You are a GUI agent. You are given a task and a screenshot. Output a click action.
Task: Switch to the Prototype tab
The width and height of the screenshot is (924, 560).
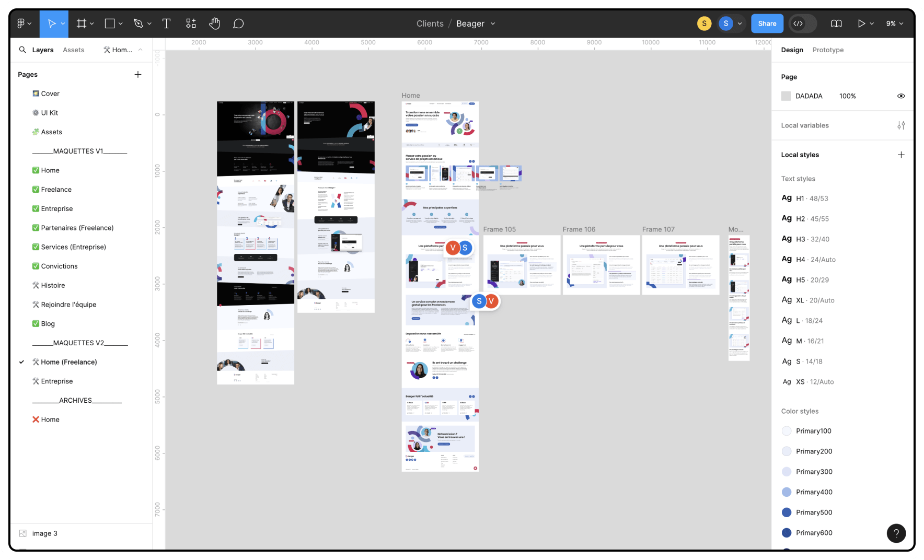(828, 50)
